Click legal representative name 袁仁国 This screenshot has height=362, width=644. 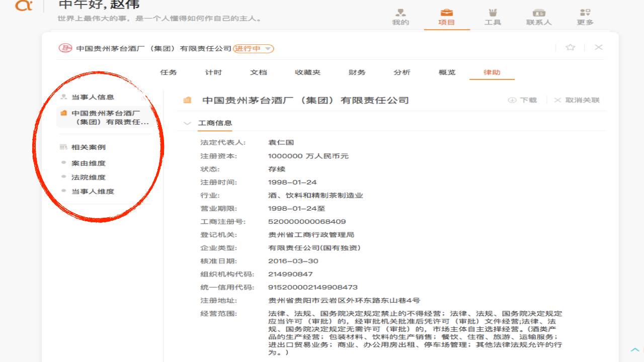click(x=281, y=143)
